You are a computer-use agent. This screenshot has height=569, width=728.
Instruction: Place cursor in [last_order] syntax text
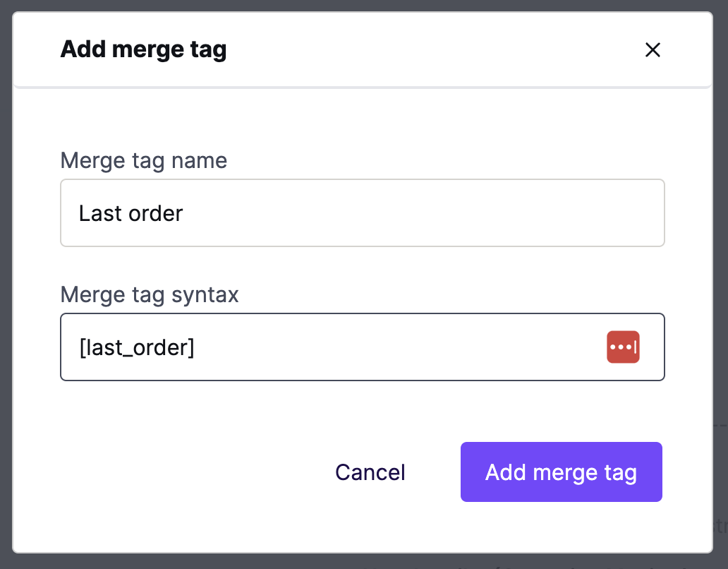[137, 347]
